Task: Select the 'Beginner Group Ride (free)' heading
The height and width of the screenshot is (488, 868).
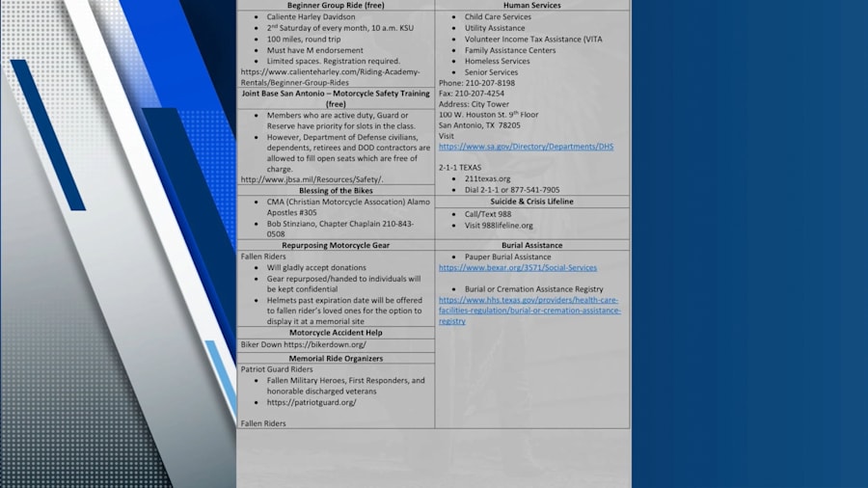Action: point(336,5)
